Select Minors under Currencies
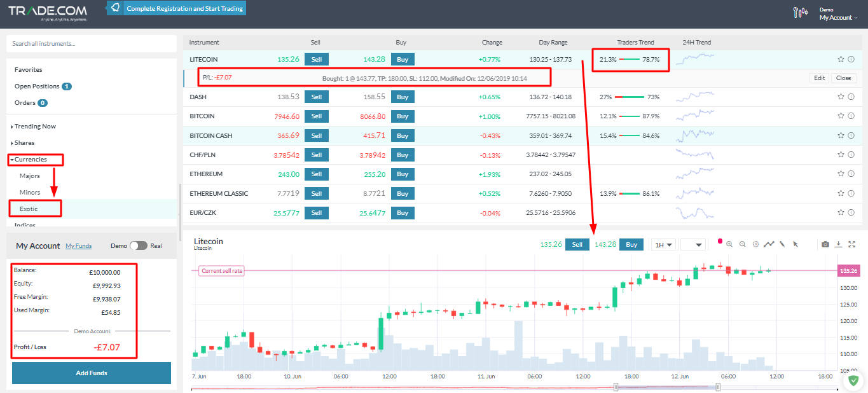The width and height of the screenshot is (868, 393). point(30,192)
